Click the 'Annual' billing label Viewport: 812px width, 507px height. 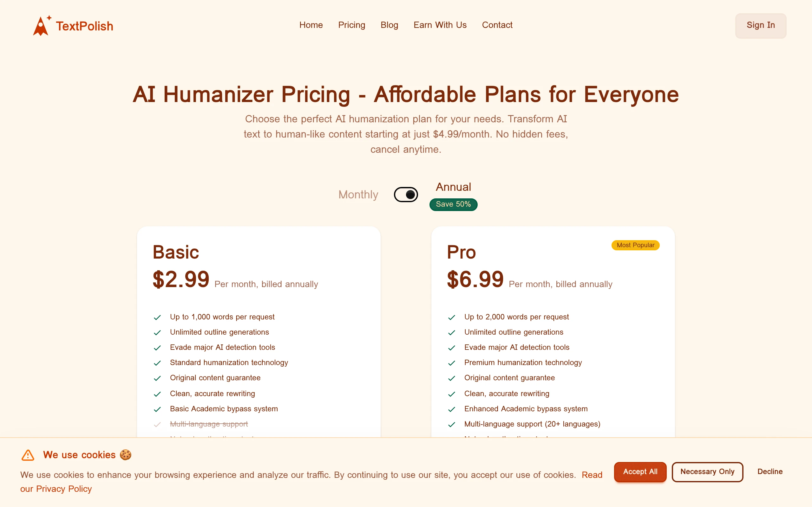point(453,187)
